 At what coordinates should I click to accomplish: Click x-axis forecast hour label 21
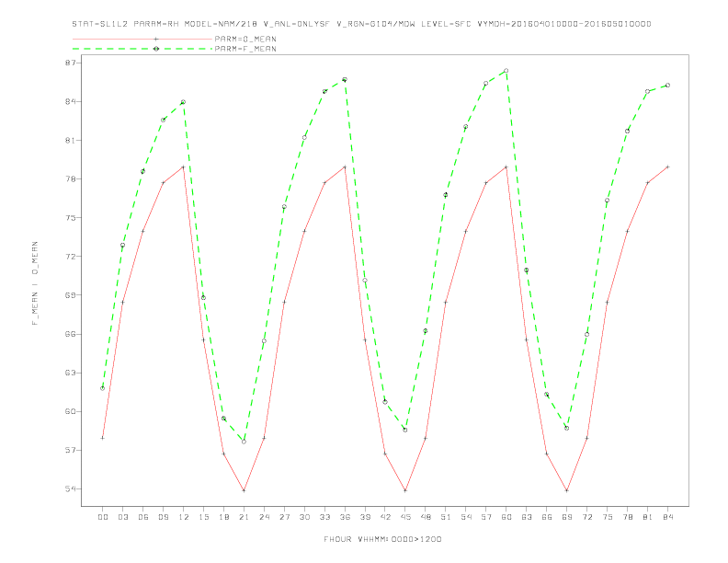244,517
